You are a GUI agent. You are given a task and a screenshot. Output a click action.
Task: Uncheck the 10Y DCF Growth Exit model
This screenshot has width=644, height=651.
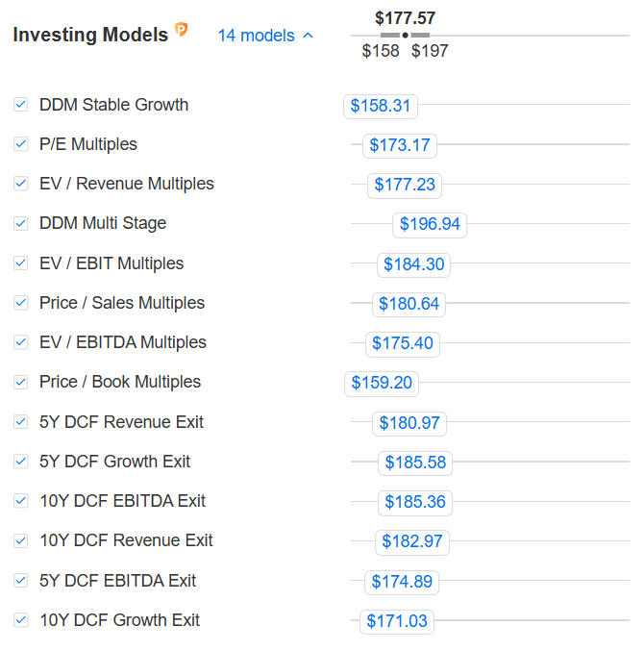[x=21, y=620]
